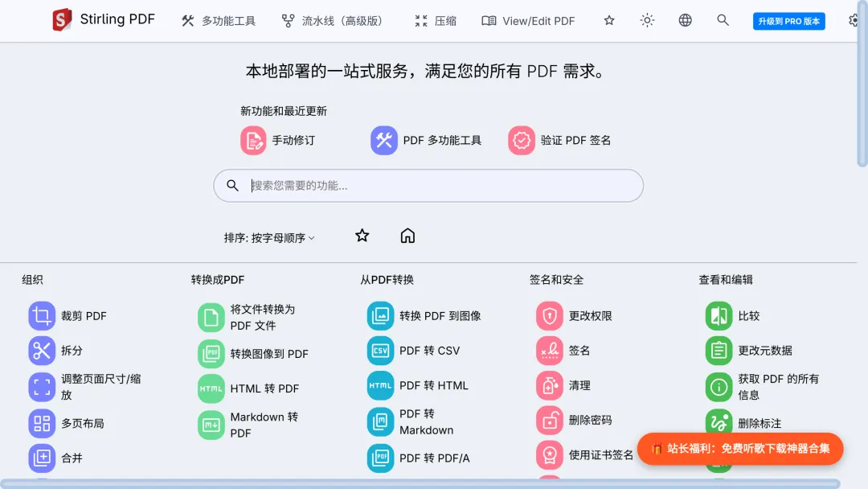Click the 更改元数据 label

765,351
